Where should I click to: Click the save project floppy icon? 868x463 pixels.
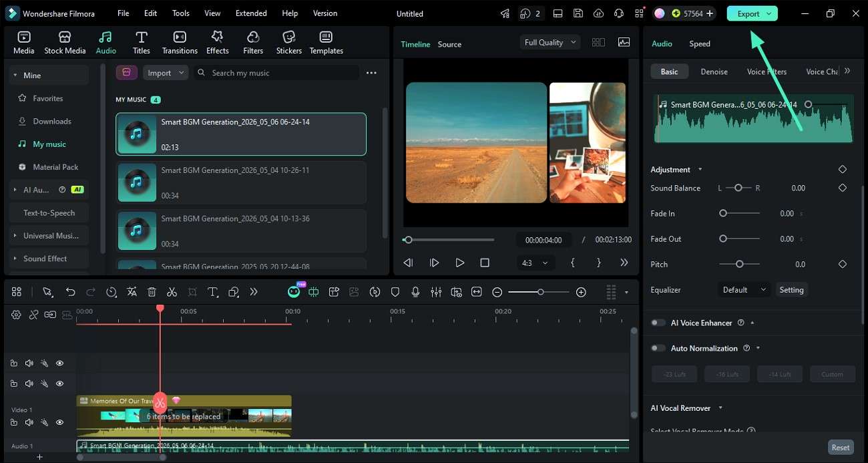tap(578, 13)
